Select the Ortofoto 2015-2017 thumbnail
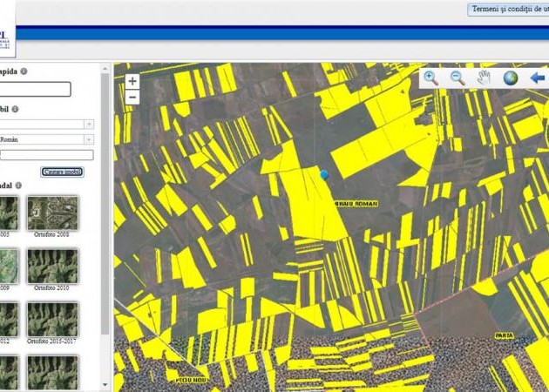549x392 pixels. coord(52,320)
